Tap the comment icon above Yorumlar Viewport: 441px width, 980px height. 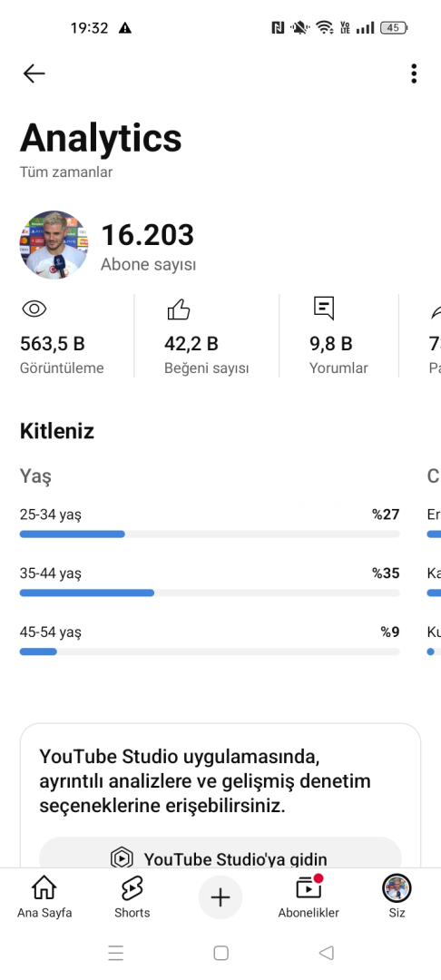click(324, 309)
